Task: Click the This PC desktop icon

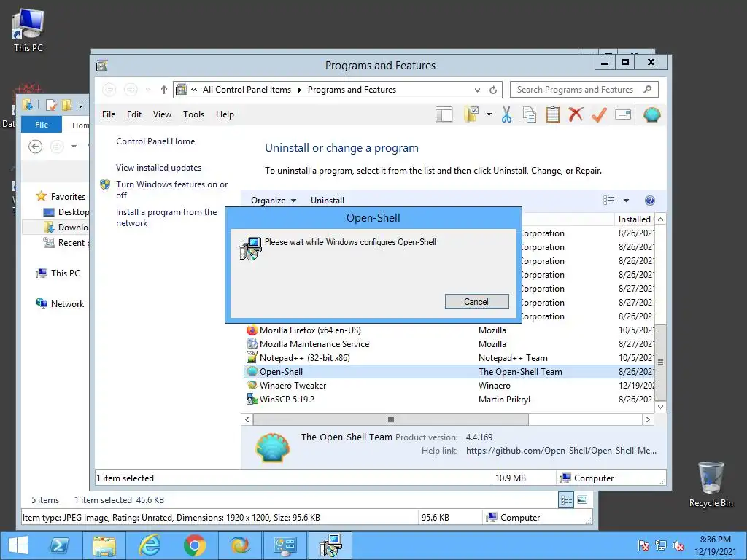Action: click(x=28, y=30)
